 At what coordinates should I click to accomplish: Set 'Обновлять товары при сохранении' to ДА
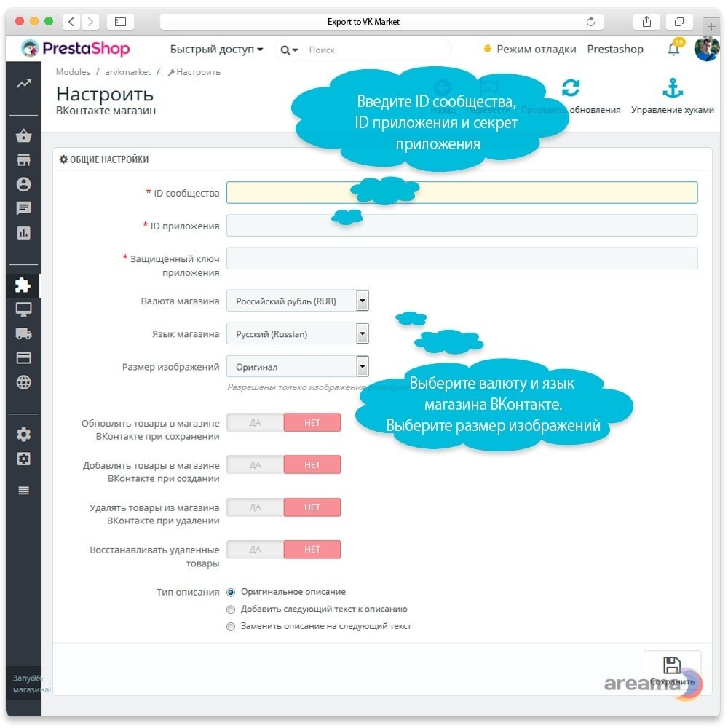(256, 423)
